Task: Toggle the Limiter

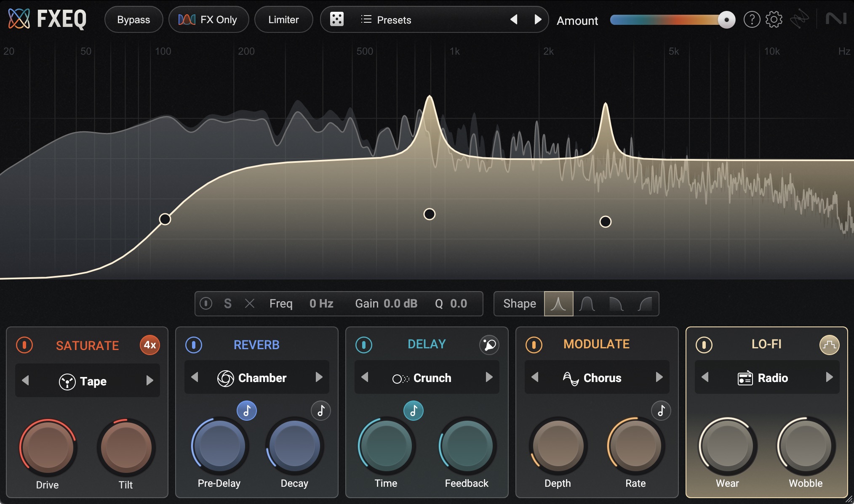Action: [x=283, y=19]
